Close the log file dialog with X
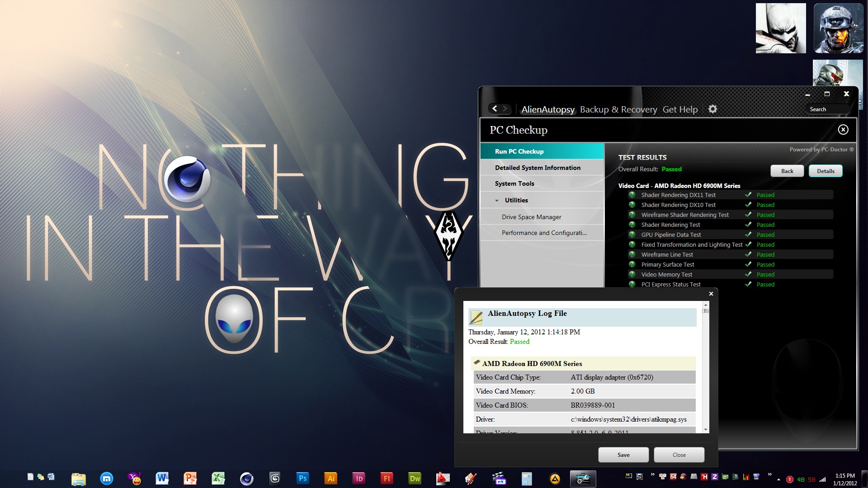 pos(711,294)
